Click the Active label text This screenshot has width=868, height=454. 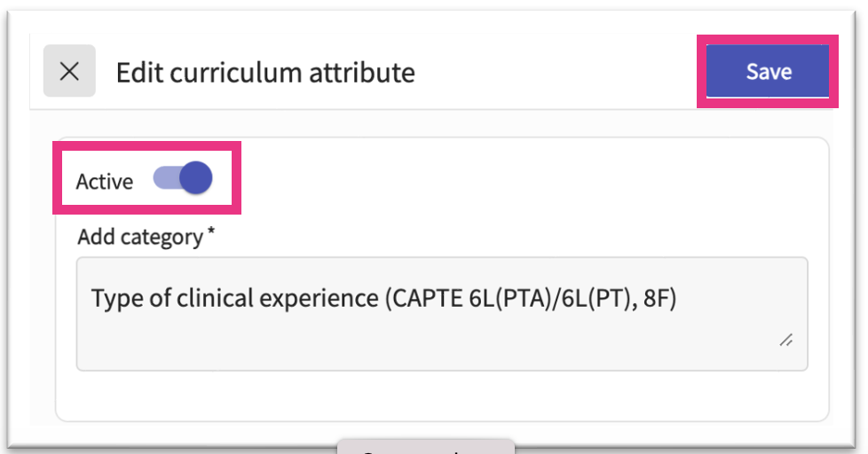coord(104,182)
